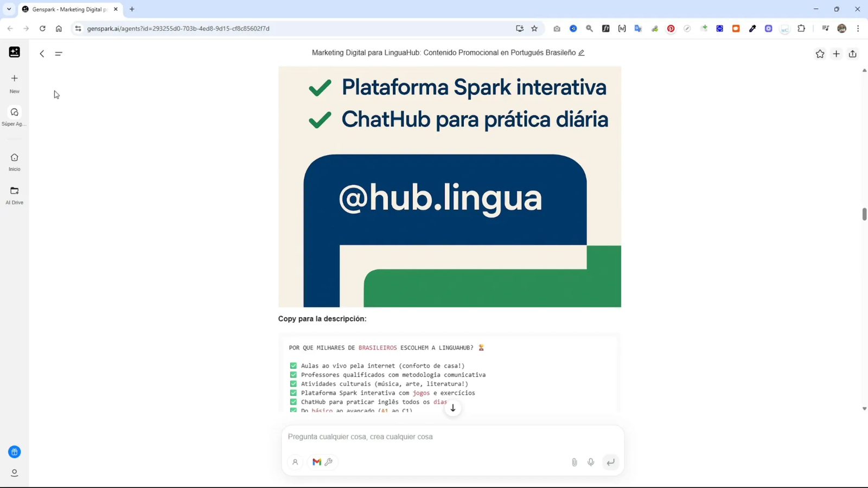The width and height of the screenshot is (868, 488).
Task: Open a new project with the plus icon
Action: (836, 54)
